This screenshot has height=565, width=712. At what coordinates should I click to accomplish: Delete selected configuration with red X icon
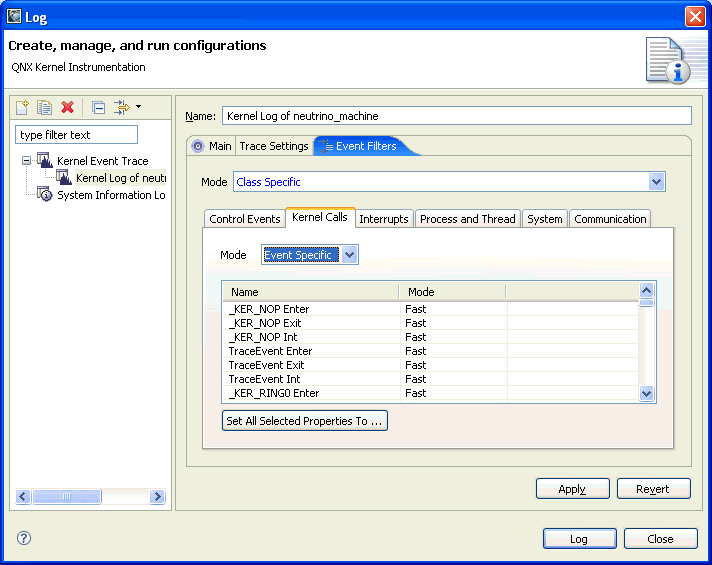(68, 107)
